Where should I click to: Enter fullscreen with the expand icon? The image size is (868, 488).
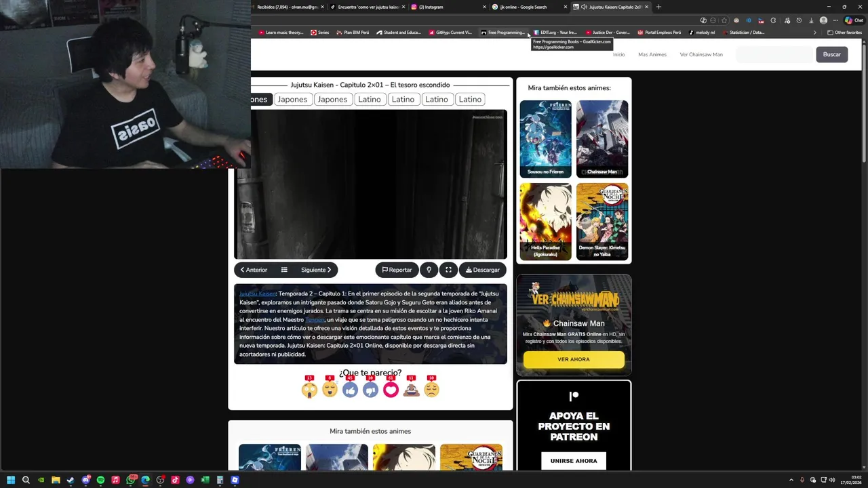448,270
